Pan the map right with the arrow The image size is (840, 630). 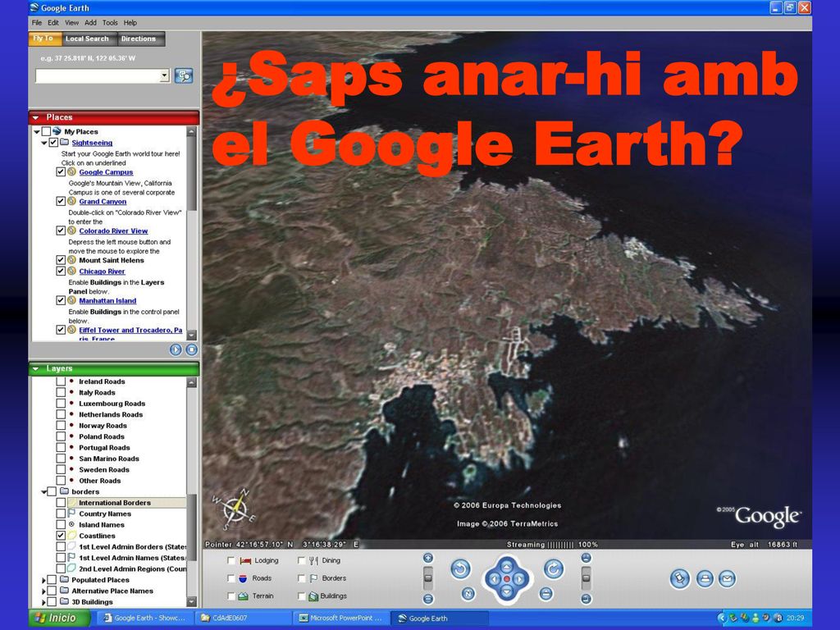(519, 579)
